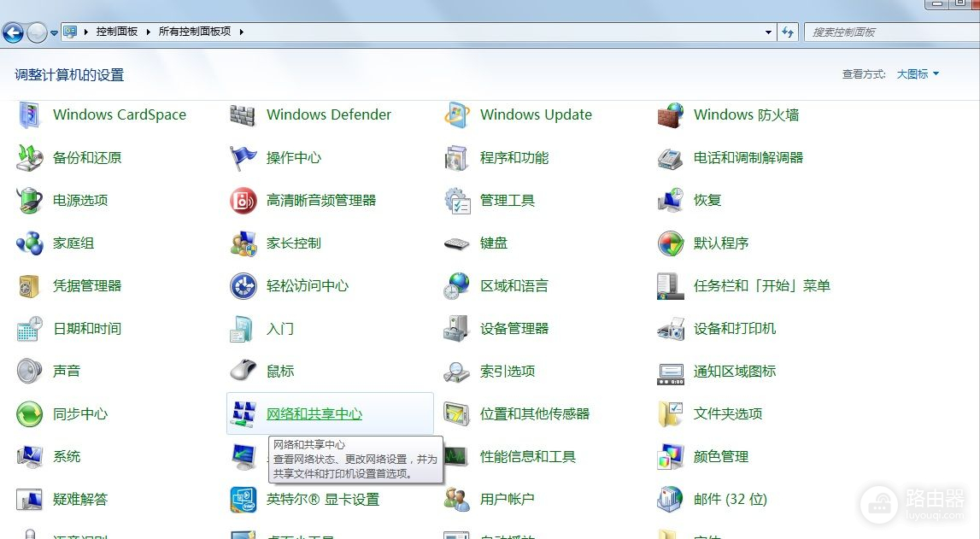Image resolution: width=980 pixels, height=539 pixels.
Task: Open the 同步中心 green sync icon
Action: click(x=30, y=414)
